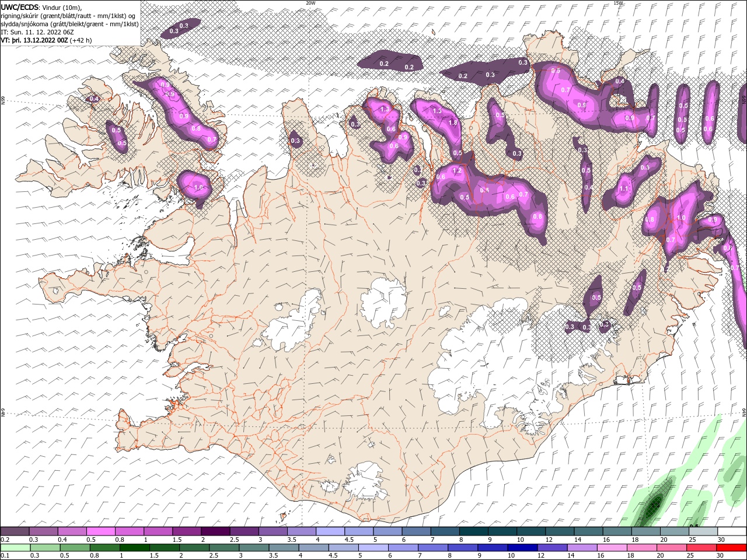
Task: Click the upper legend swatch between 14 and 16
Action: [588, 531]
